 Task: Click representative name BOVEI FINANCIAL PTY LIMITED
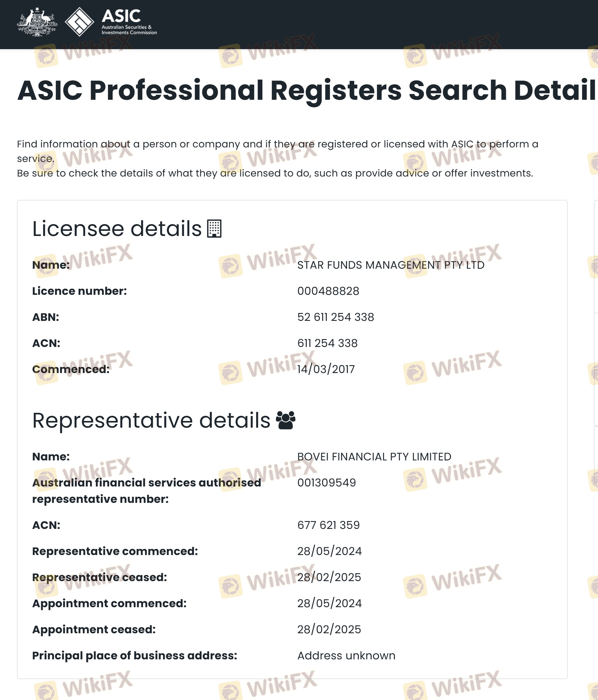[x=374, y=457]
